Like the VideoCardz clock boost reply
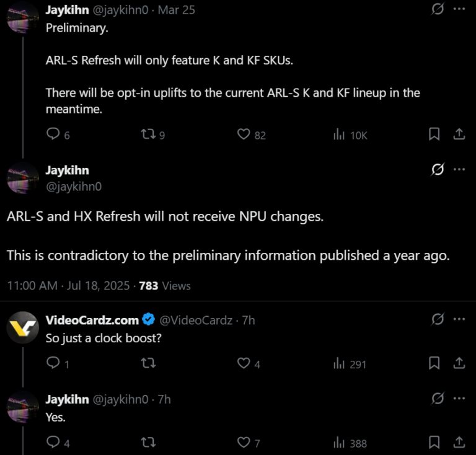 (244, 363)
